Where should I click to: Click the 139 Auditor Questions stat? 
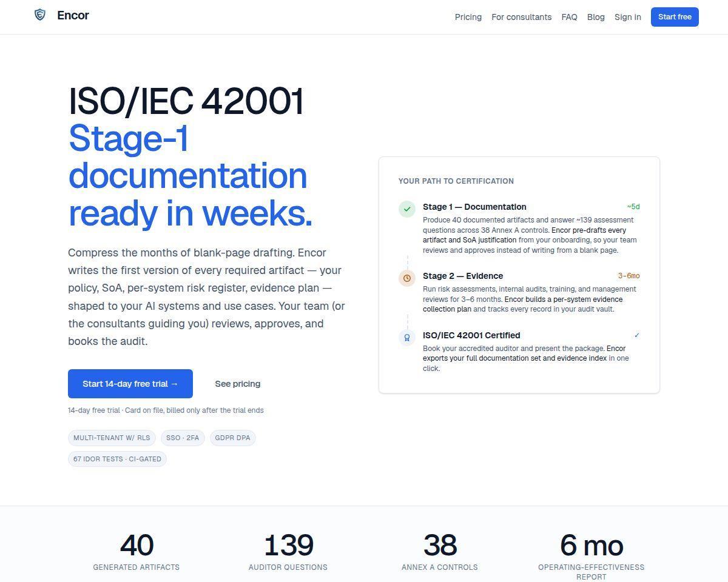288,552
